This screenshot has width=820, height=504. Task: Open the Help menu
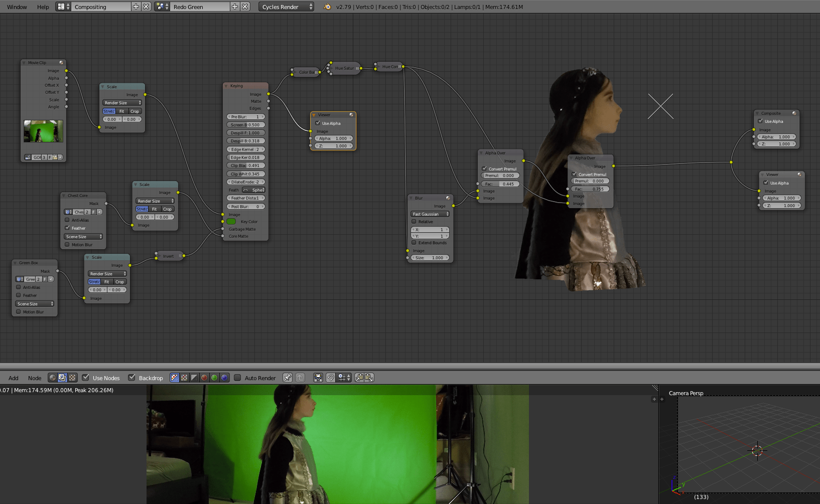click(43, 7)
